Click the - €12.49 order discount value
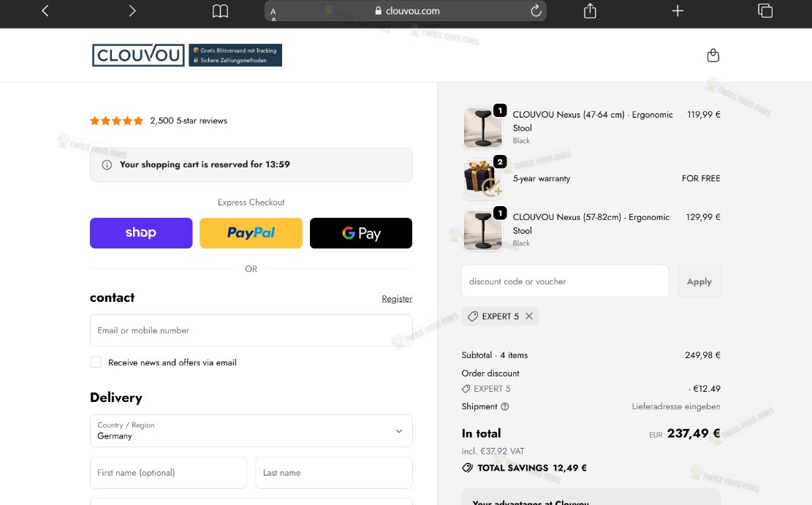This screenshot has height=505, width=812. (x=705, y=389)
